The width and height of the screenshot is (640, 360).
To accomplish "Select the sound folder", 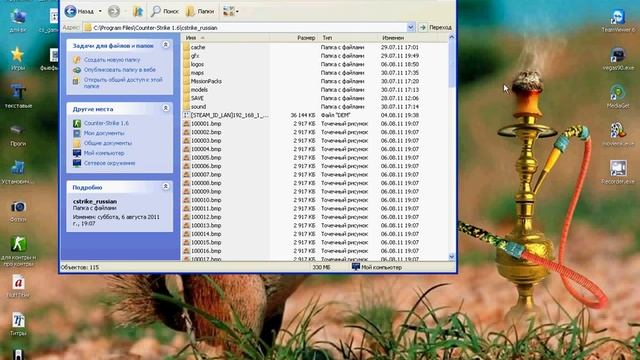I will click(x=198, y=107).
